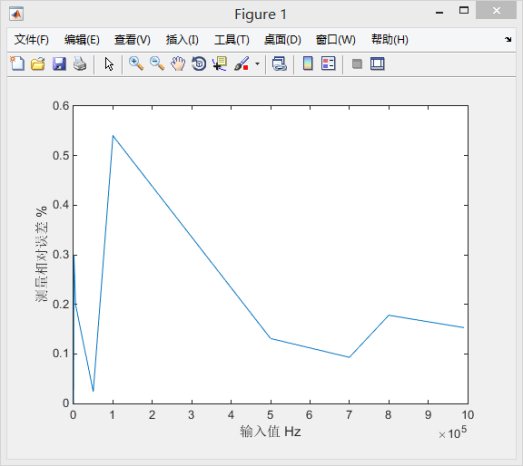Screen dimensions: 523x466
Task: Insert a legend via toolbar icon
Action: [x=328, y=63]
